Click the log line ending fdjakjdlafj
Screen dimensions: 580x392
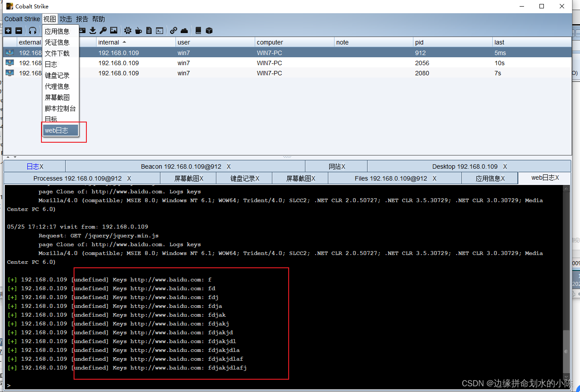[127, 368]
